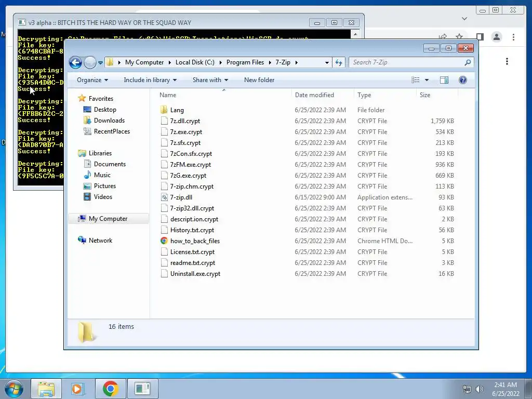
Task: Select Network in the navigation pane
Action: (x=100, y=241)
